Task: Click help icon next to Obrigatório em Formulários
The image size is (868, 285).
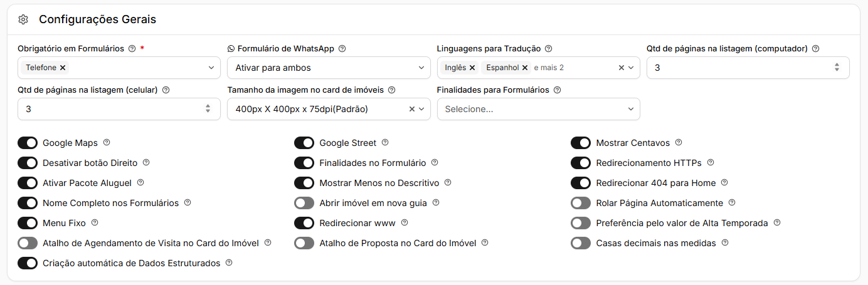Action: (x=132, y=49)
